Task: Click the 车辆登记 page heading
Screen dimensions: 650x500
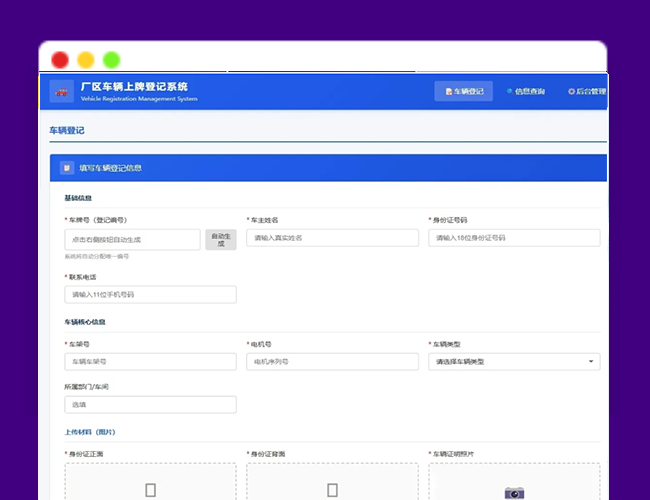Action: tap(67, 131)
